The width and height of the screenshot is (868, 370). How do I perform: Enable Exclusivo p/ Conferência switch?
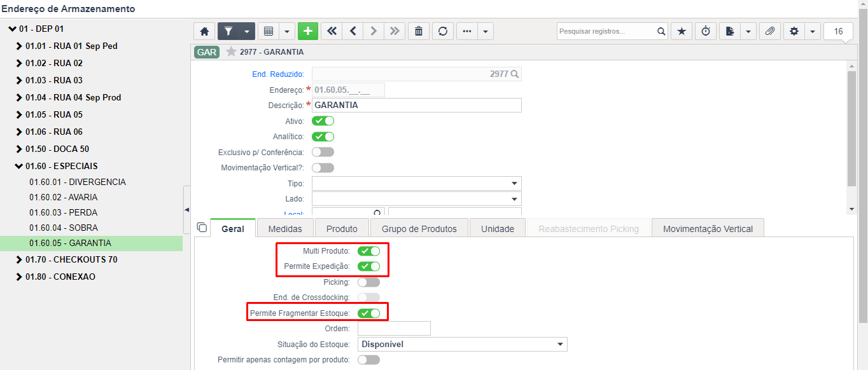click(x=323, y=152)
